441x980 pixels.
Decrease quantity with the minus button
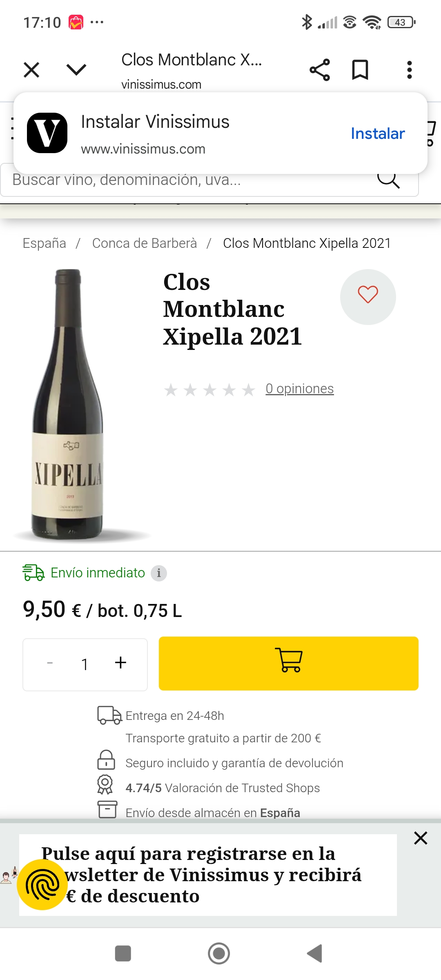click(x=50, y=663)
